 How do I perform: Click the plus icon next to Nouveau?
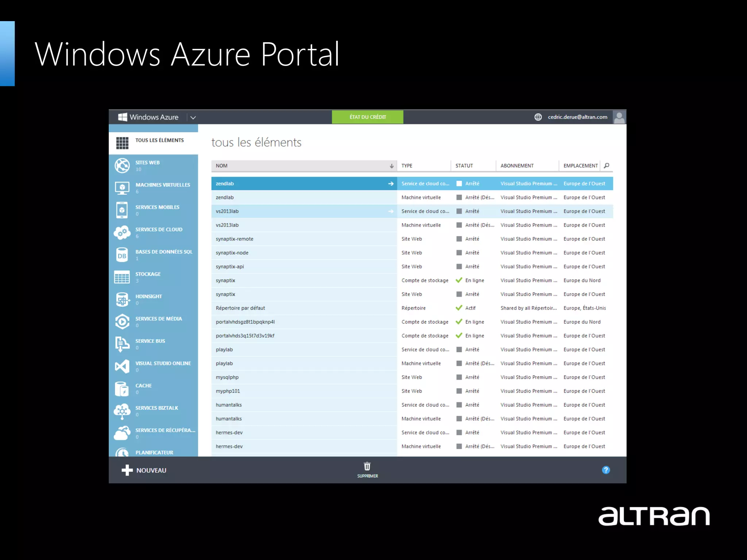pyautogui.click(x=127, y=470)
